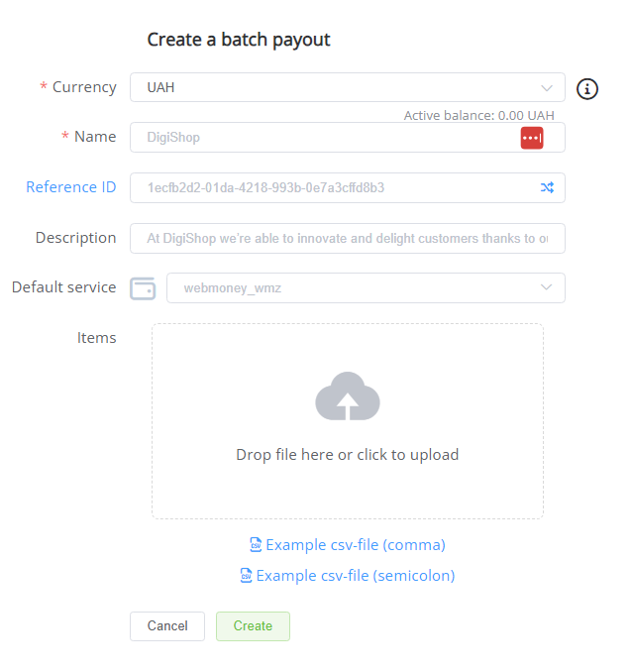Click the chevron in Default service field
The width and height of the screenshot is (631, 672).
click(x=546, y=288)
